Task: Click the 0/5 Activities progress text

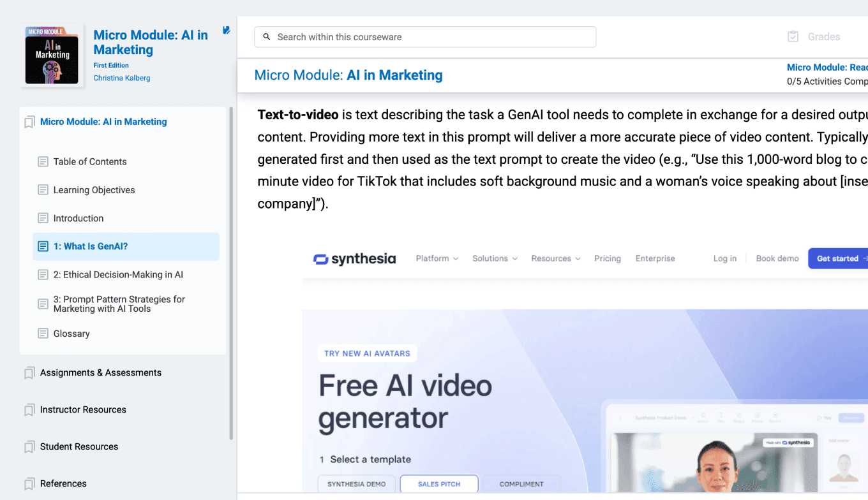Action: [x=827, y=81]
